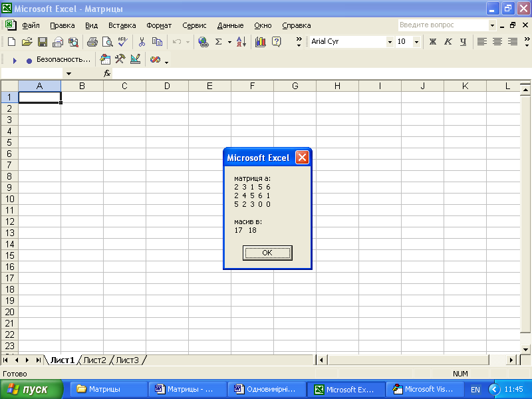Screen dimensions: 532x399
Task: Open the Файл menu
Action: [x=31, y=25]
